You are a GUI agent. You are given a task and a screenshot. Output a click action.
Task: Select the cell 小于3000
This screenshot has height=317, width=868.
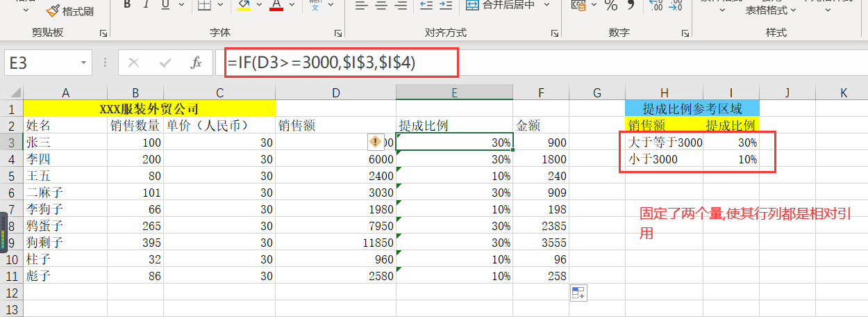point(665,158)
